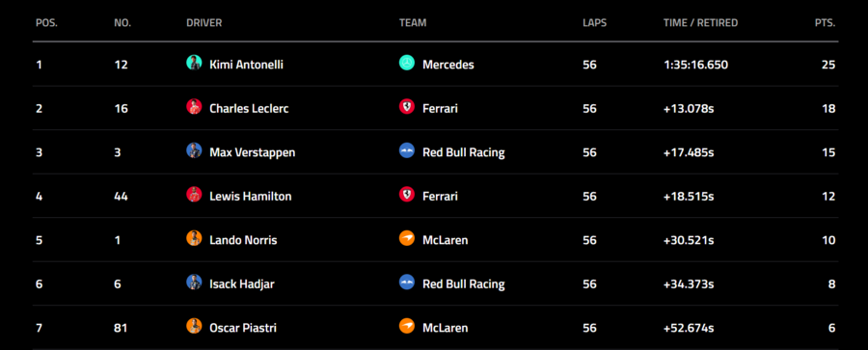Click Charles Leclerc's driver avatar icon
Image resolution: width=868 pixels, height=350 pixels.
tap(194, 107)
